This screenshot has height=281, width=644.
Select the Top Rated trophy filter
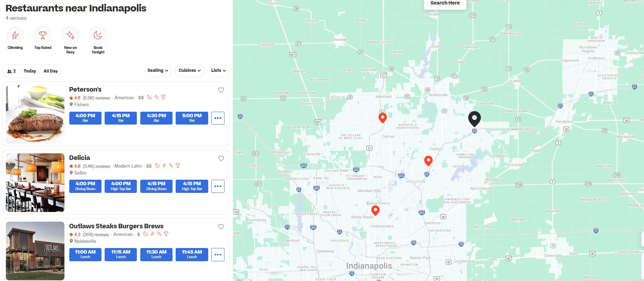click(x=43, y=35)
